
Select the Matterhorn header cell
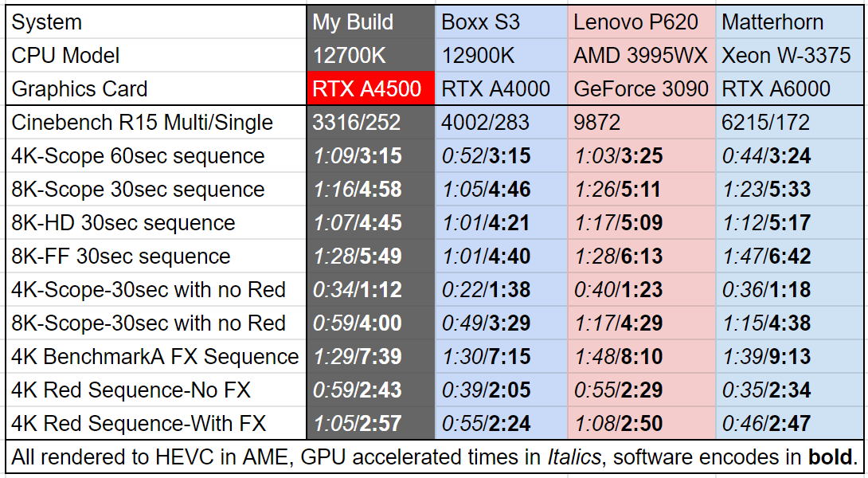[789, 22]
